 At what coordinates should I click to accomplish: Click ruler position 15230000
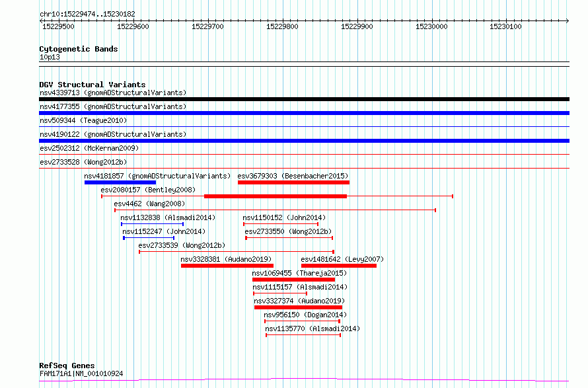click(431, 26)
